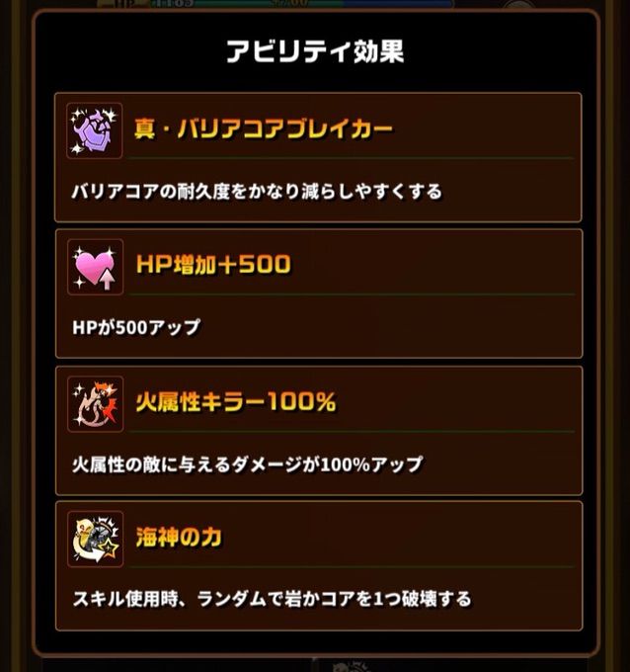Click the 火属性の敵に与えるダメージ description text
Screen dimensions: 630x672
248,464
